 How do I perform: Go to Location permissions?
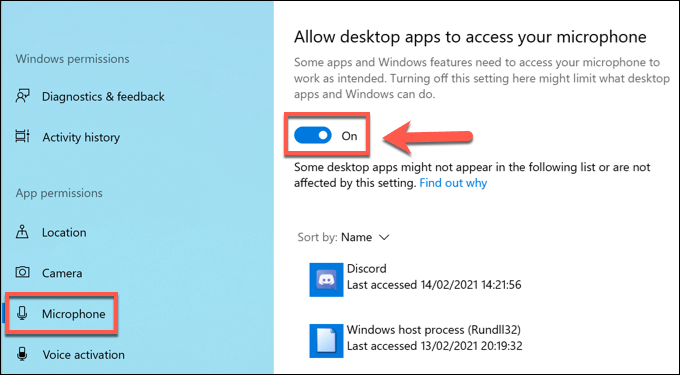[x=64, y=232]
